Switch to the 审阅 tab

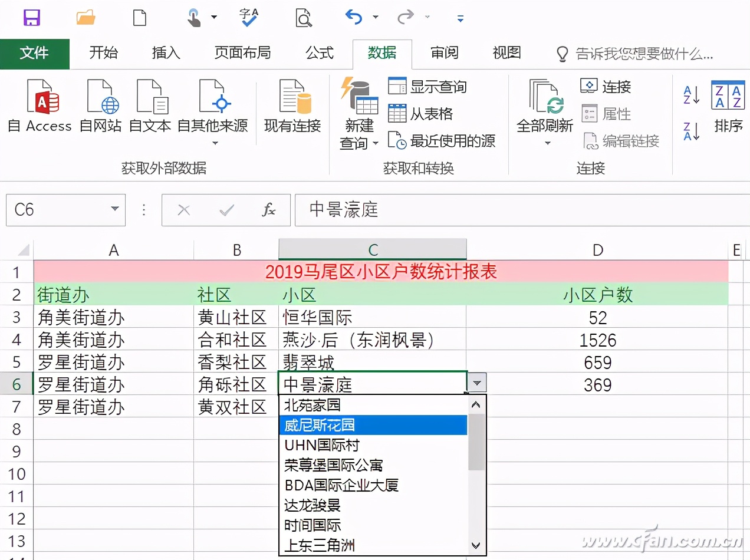click(x=445, y=53)
